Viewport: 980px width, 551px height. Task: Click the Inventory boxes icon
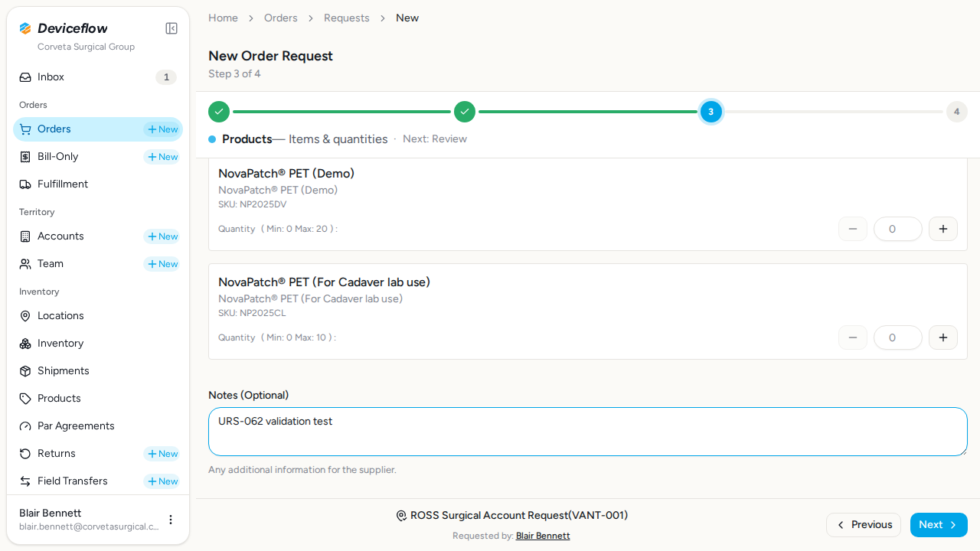click(x=25, y=344)
